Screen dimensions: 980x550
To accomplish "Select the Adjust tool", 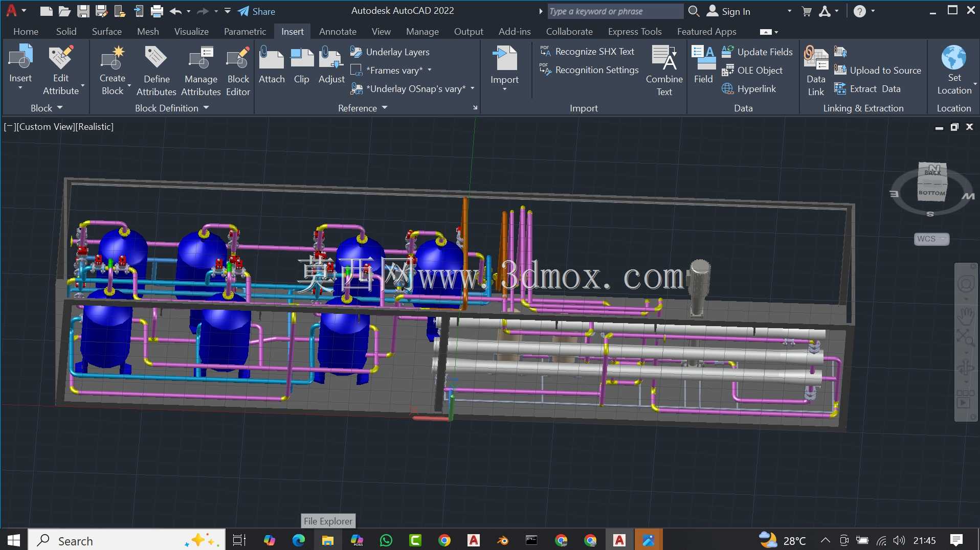I will (x=331, y=65).
